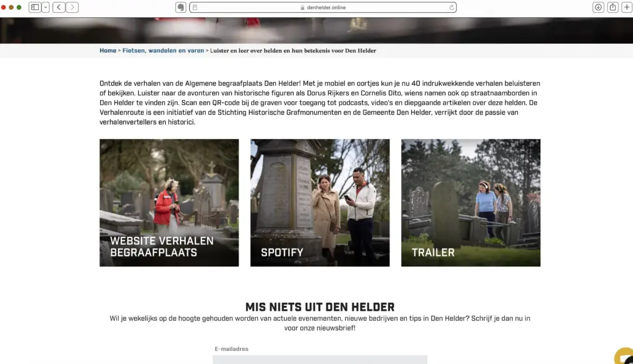Toggle the Safari sidebar
Screen dimensions: 633x364
point(35,7)
